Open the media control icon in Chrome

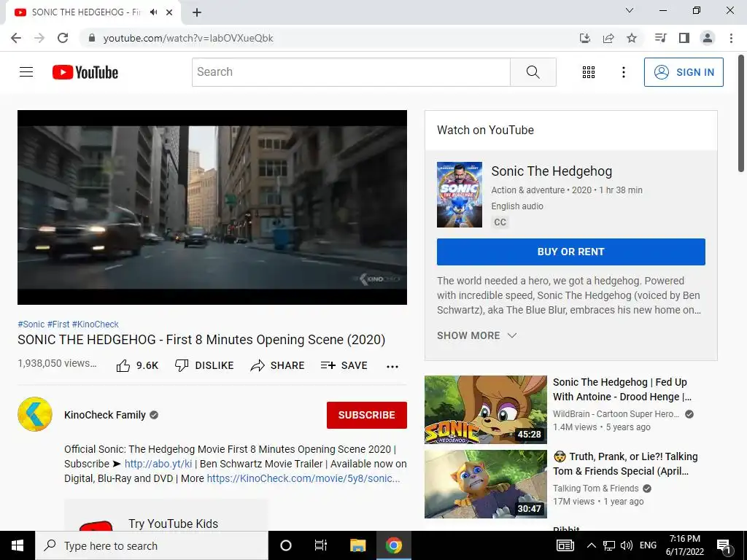(x=660, y=38)
